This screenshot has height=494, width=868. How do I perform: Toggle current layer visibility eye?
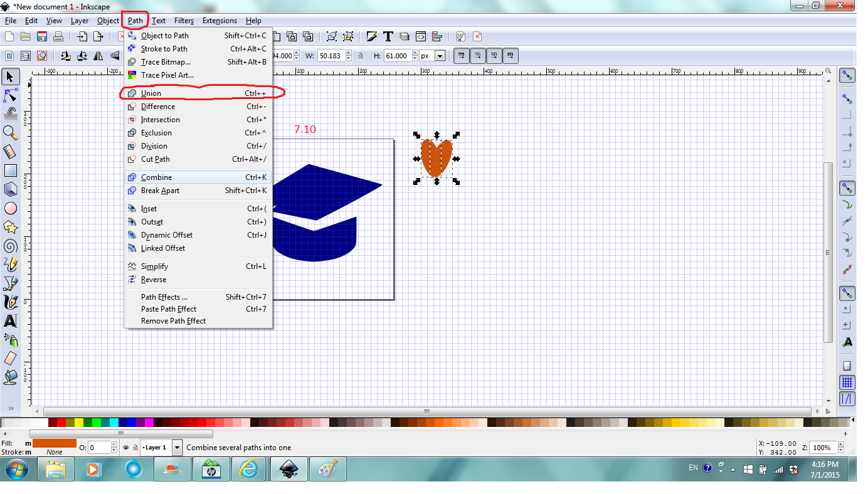[x=126, y=448]
